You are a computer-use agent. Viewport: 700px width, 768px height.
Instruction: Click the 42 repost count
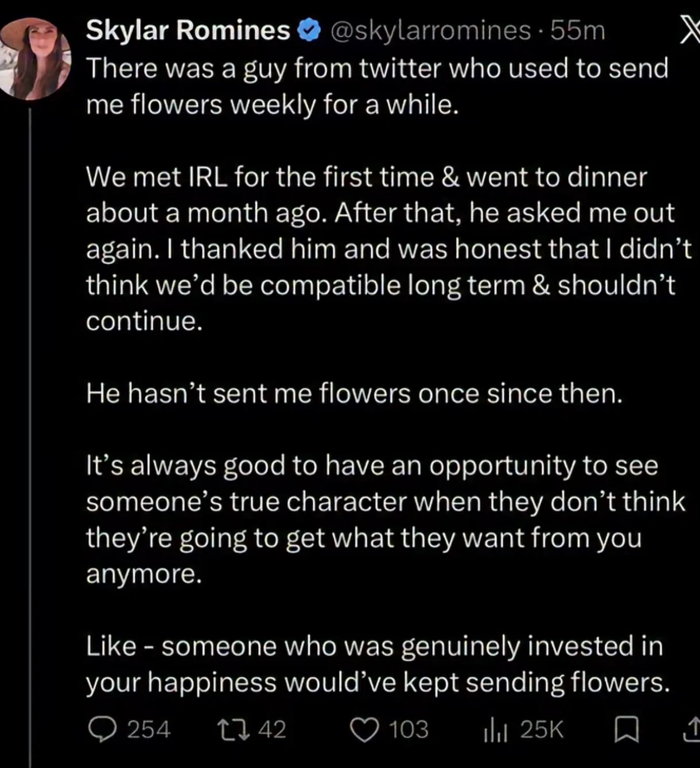(272, 730)
